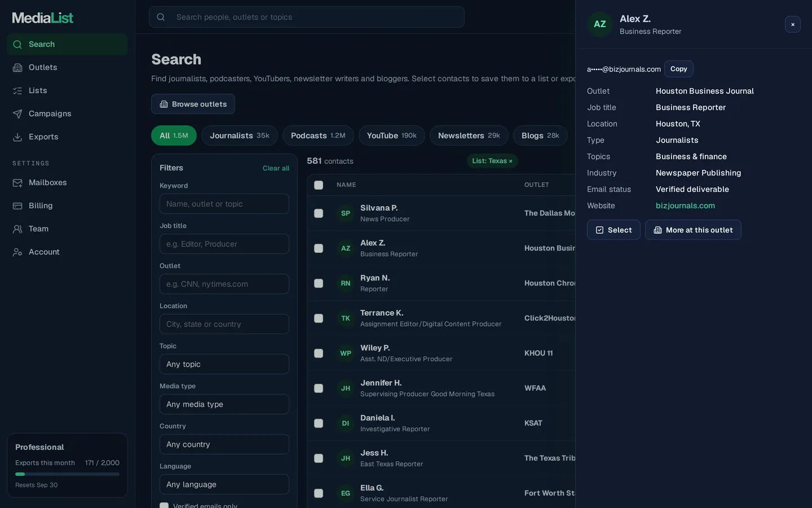Switch to the YouTube tab
Image resolution: width=812 pixels, height=508 pixels.
391,135
